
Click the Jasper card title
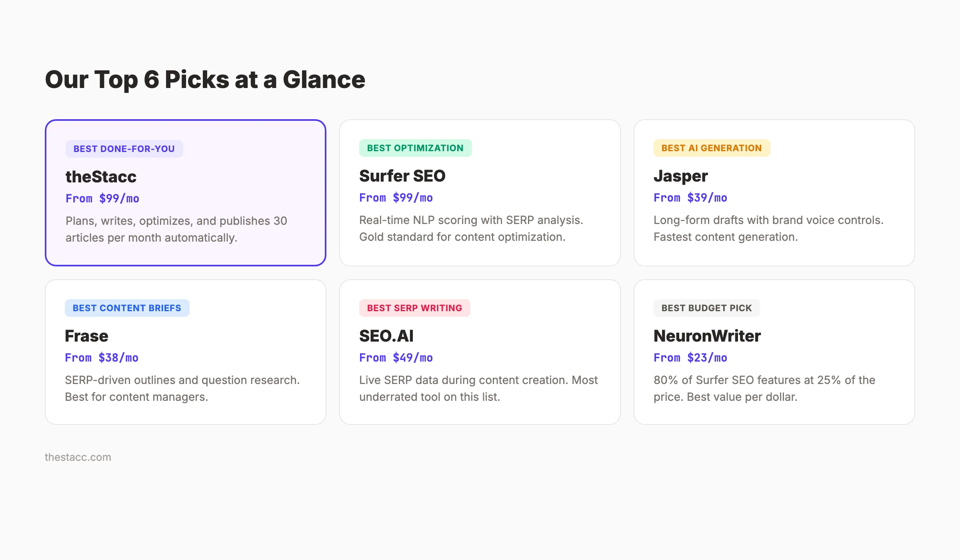(x=680, y=176)
